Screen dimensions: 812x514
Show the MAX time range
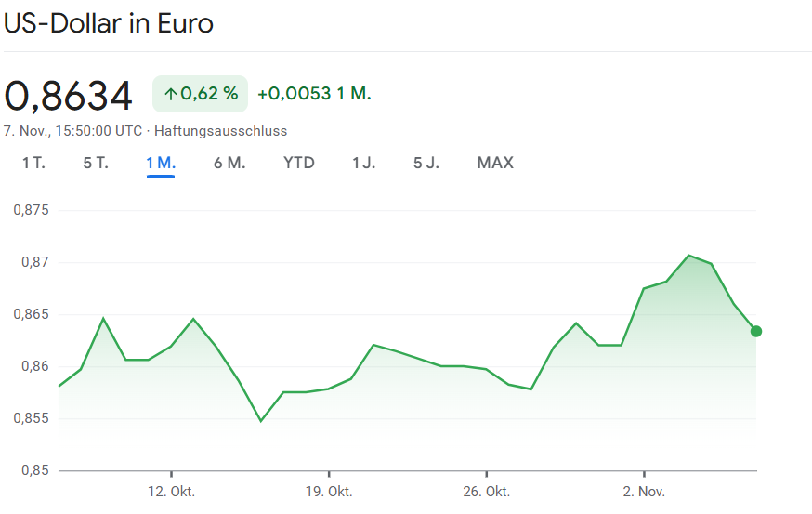[x=495, y=164]
